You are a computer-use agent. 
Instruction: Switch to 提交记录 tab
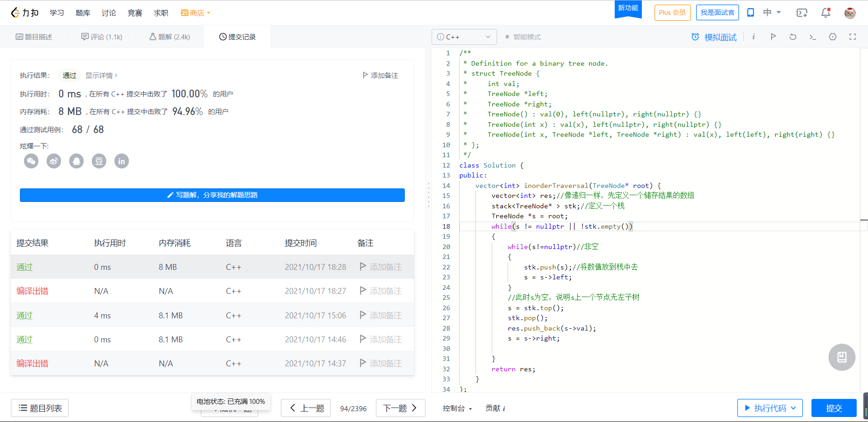click(x=237, y=37)
